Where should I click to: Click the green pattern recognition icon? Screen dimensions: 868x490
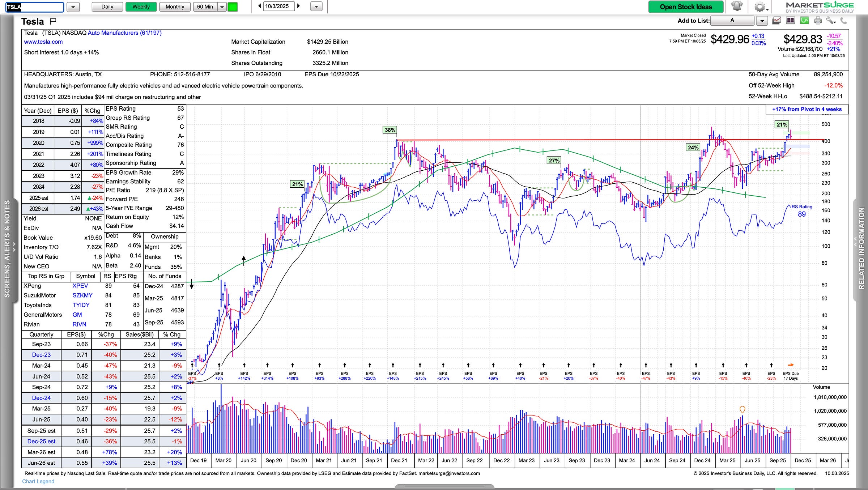(x=804, y=21)
